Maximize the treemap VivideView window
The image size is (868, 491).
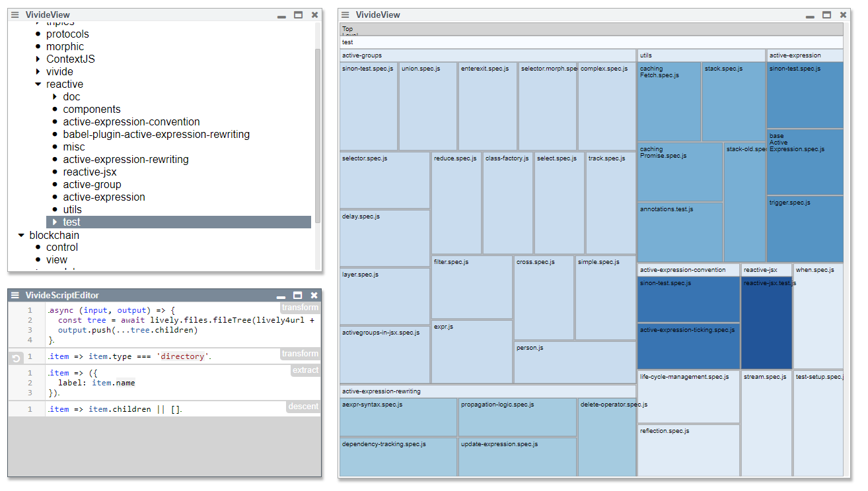coord(826,15)
